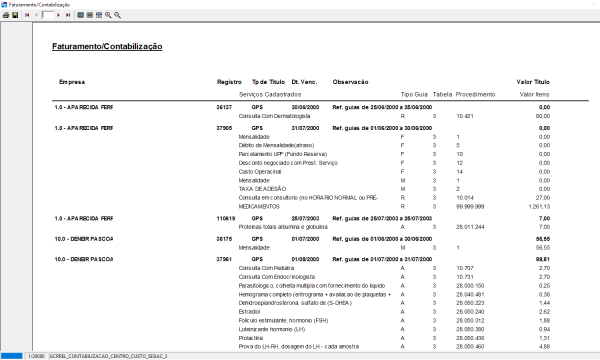Go to previous page arrow

(x=36, y=15)
